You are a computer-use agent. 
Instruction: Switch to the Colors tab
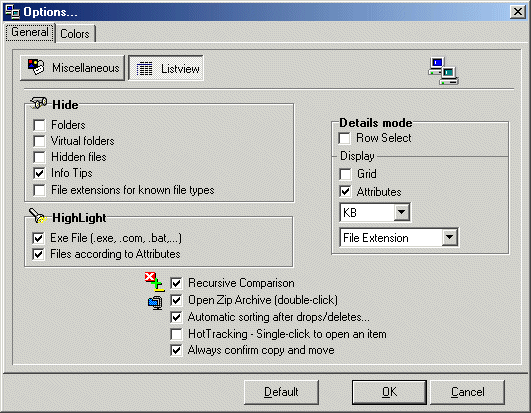tap(75, 34)
